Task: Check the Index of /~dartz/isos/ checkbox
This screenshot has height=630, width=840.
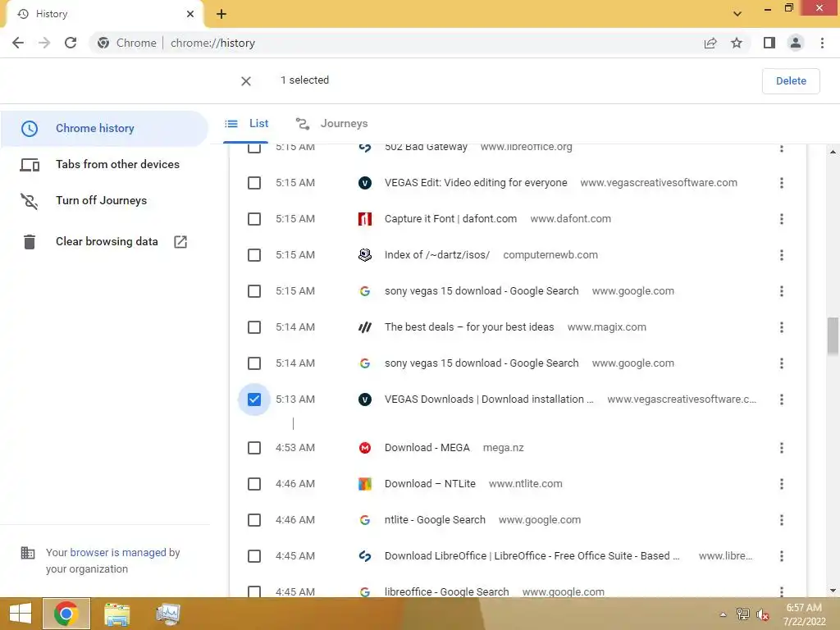Action: 254,255
